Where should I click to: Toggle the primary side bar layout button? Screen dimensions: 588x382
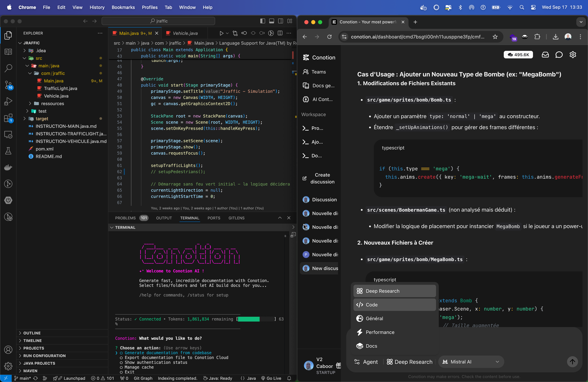pyautogui.click(x=263, y=21)
